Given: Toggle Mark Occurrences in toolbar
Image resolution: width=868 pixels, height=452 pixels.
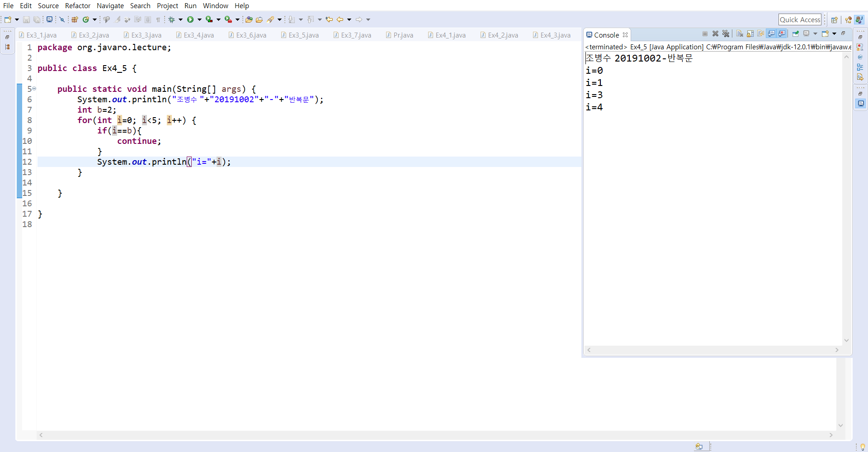Looking at the screenshot, I should click(x=117, y=19).
